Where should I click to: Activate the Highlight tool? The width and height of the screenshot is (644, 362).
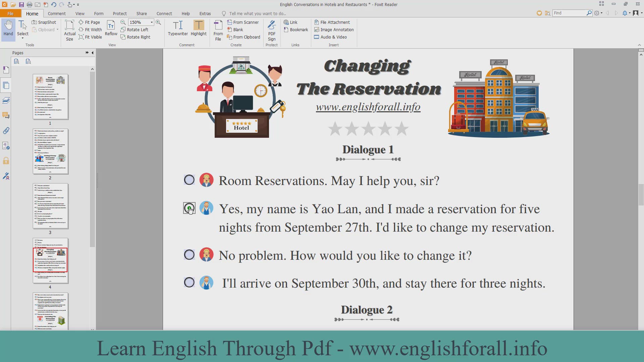199,28
